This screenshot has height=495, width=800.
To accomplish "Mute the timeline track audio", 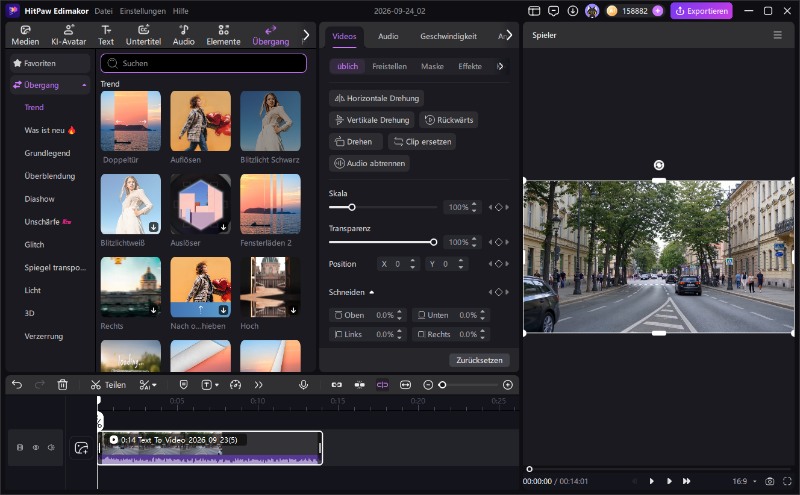I will click(x=51, y=448).
